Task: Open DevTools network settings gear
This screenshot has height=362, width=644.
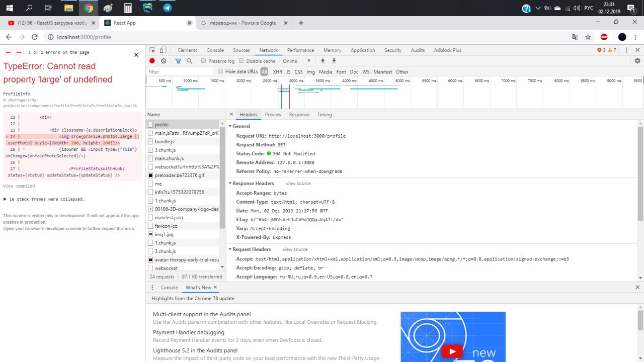Action: tap(637, 61)
